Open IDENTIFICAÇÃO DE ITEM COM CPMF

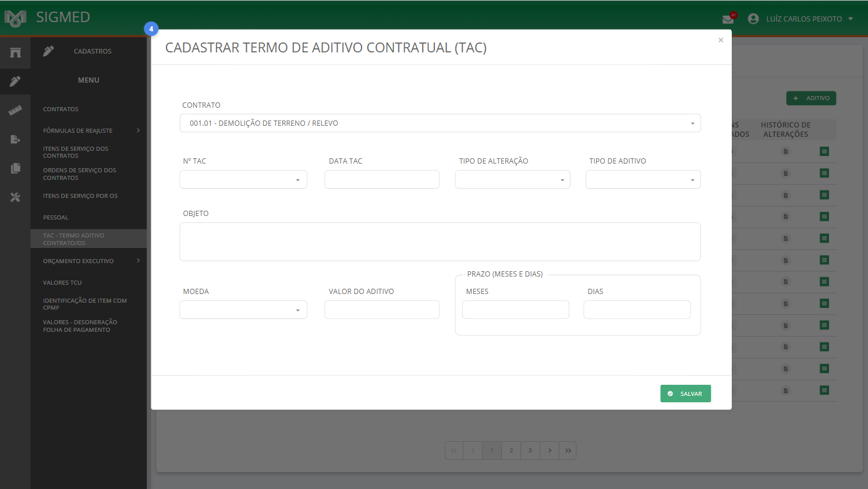[85, 304]
